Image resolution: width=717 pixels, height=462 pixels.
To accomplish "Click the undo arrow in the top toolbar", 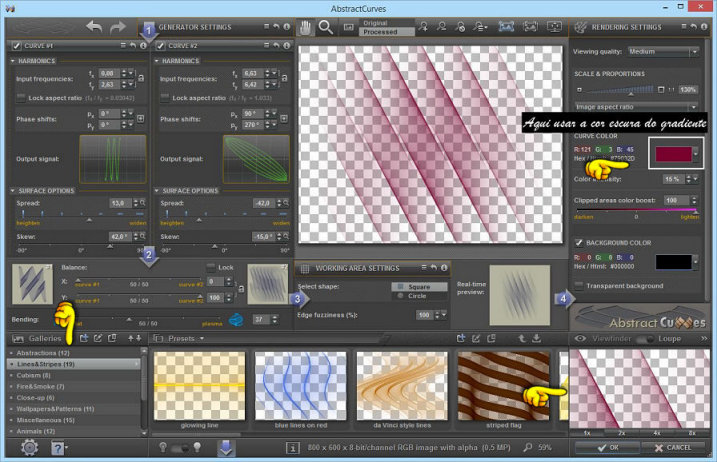I will pyautogui.click(x=95, y=27).
